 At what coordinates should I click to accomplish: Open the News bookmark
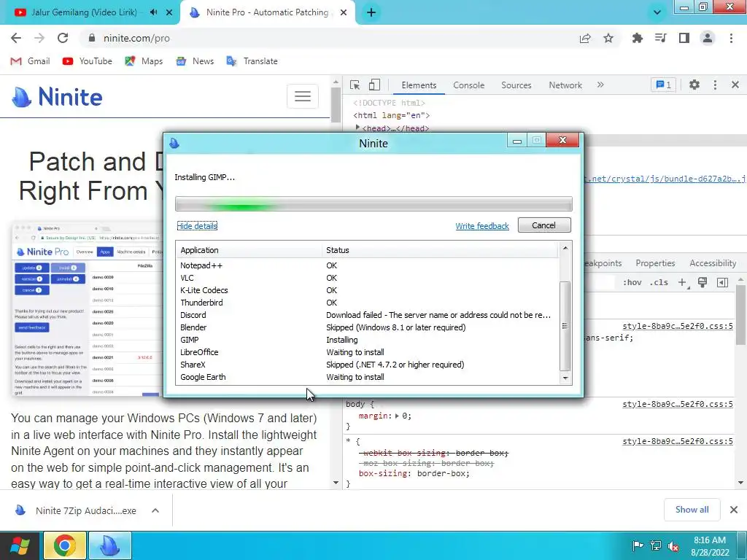195,61
